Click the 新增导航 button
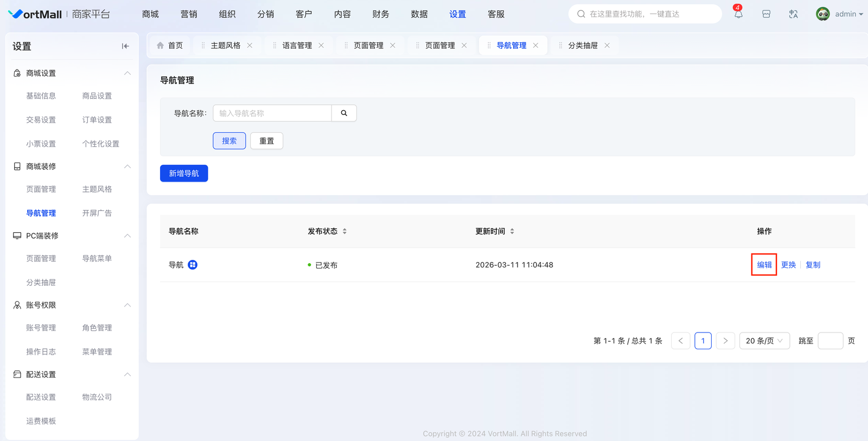 click(184, 173)
